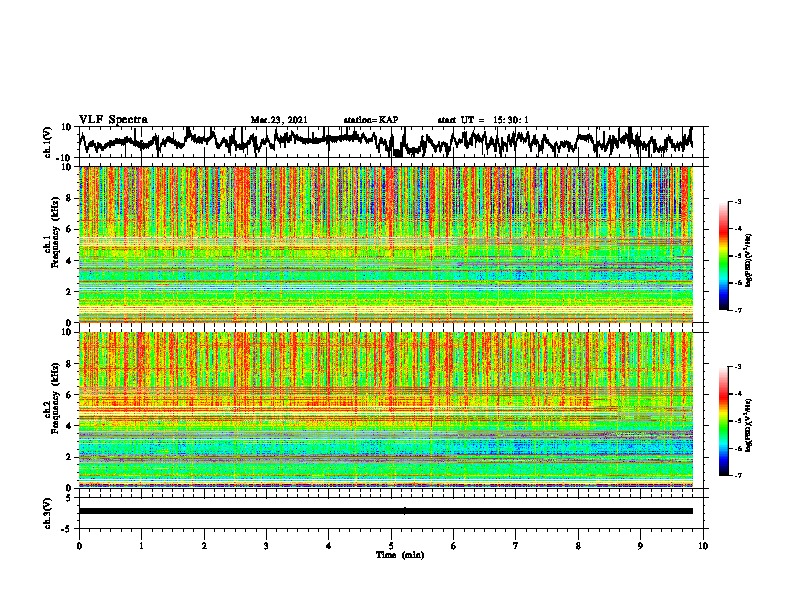Click the "-7" tick on ch.2 colorbar
This screenshot has height=612, width=792.
coord(737,476)
